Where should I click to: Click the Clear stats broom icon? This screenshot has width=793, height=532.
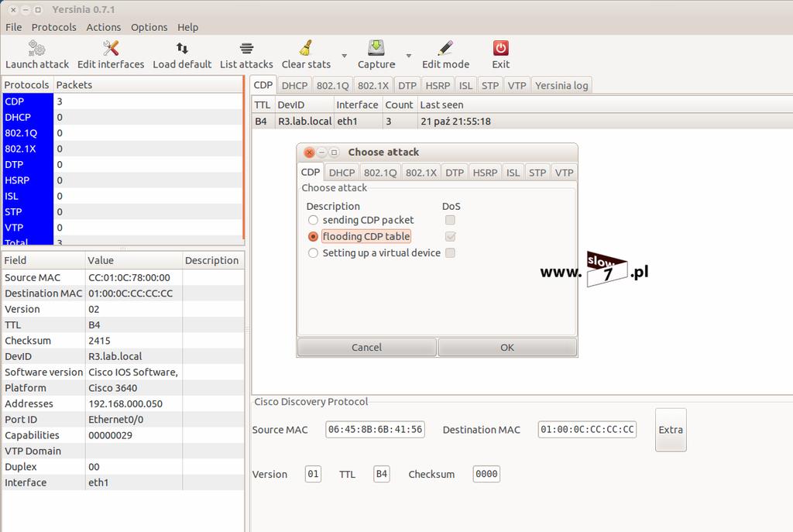pyautogui.click(x=306, y=48)
